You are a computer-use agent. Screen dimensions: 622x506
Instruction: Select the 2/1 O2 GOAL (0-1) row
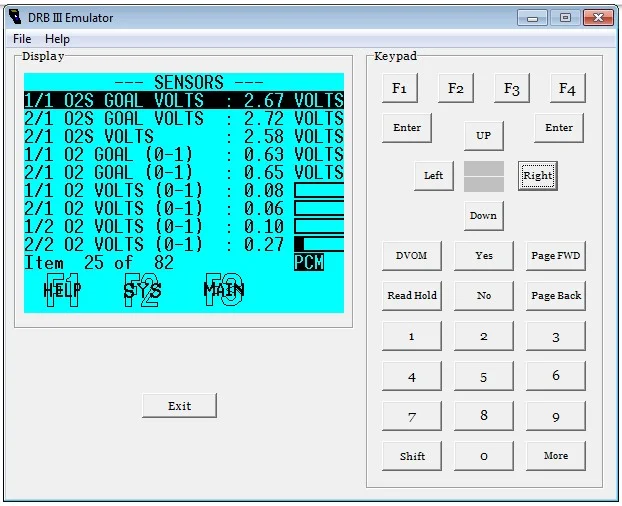[184, 172]
